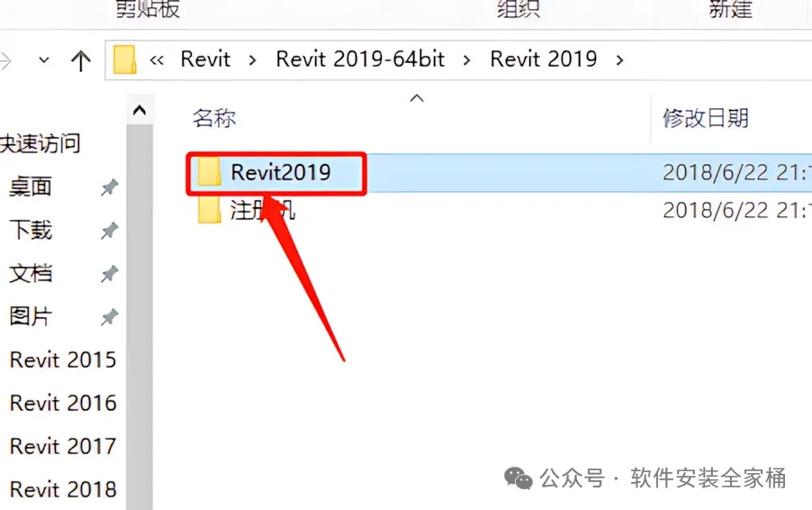Click Revit 2019 breadcrumb segment
The image size is (812, 510).
543,59
